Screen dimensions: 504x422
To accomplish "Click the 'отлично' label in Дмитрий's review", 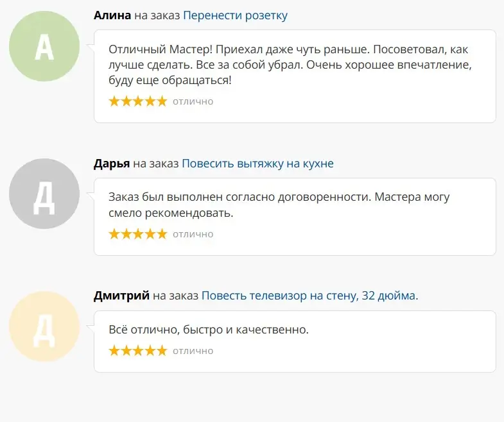I will pos(193,351).
